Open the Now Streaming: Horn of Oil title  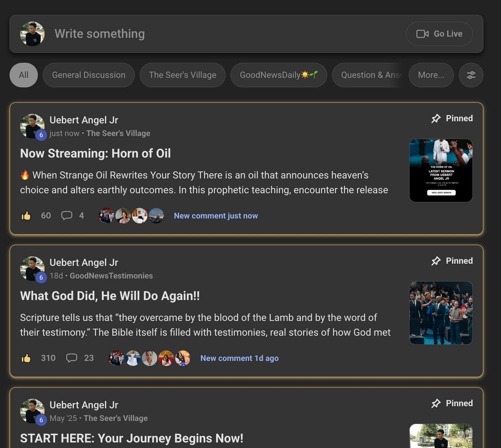click(x=95, y=153)
